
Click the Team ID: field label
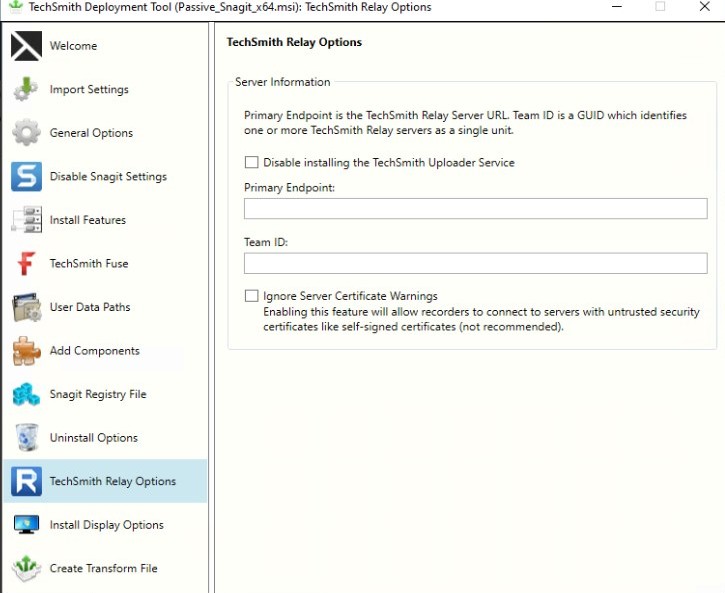click(x=266, y=242)
